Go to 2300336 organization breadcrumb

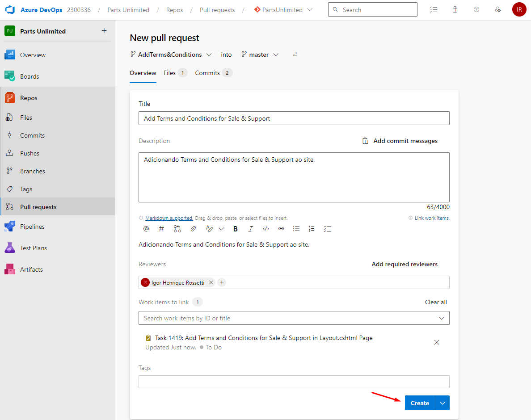[79, 10]
